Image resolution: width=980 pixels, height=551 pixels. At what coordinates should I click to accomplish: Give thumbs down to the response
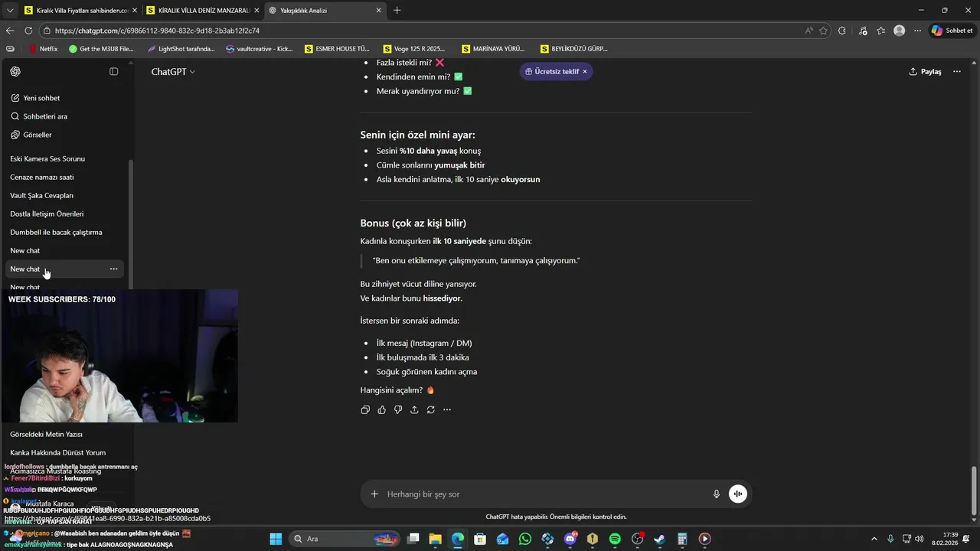click(398, 409)
